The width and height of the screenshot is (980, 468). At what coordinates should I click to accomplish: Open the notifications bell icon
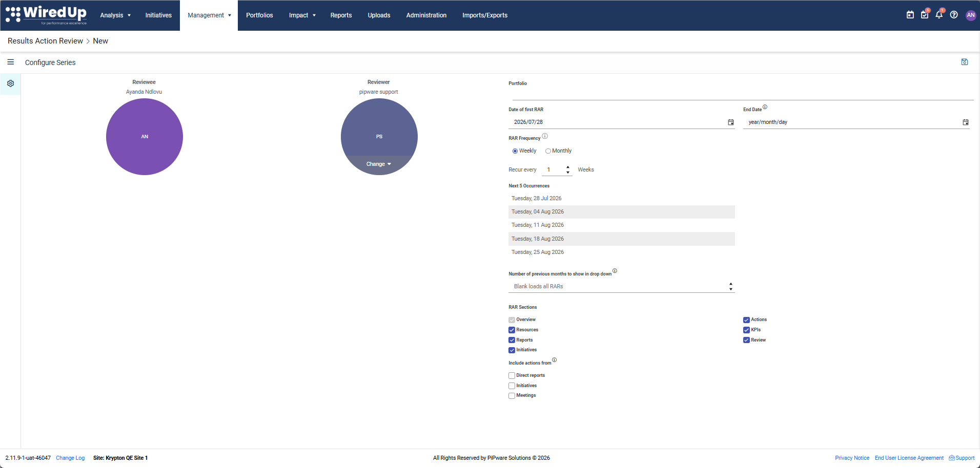pyautogui.click(x=940, y=14)
